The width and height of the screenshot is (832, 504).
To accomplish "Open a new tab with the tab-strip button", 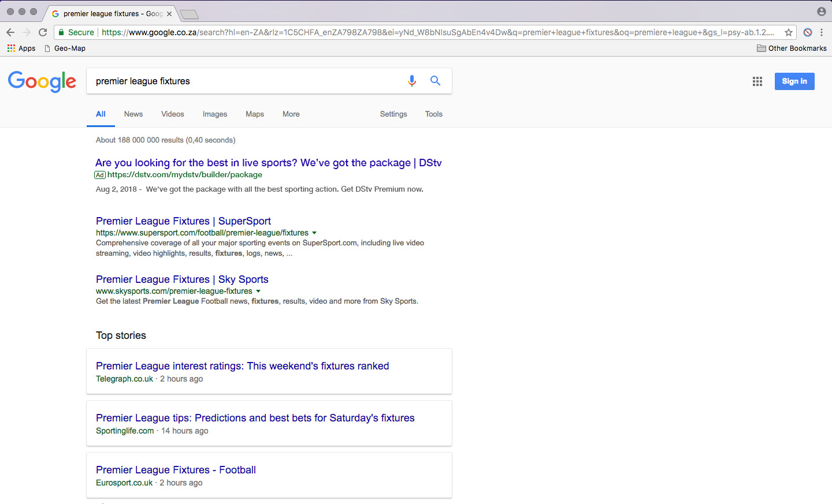I will coord(189,14).
